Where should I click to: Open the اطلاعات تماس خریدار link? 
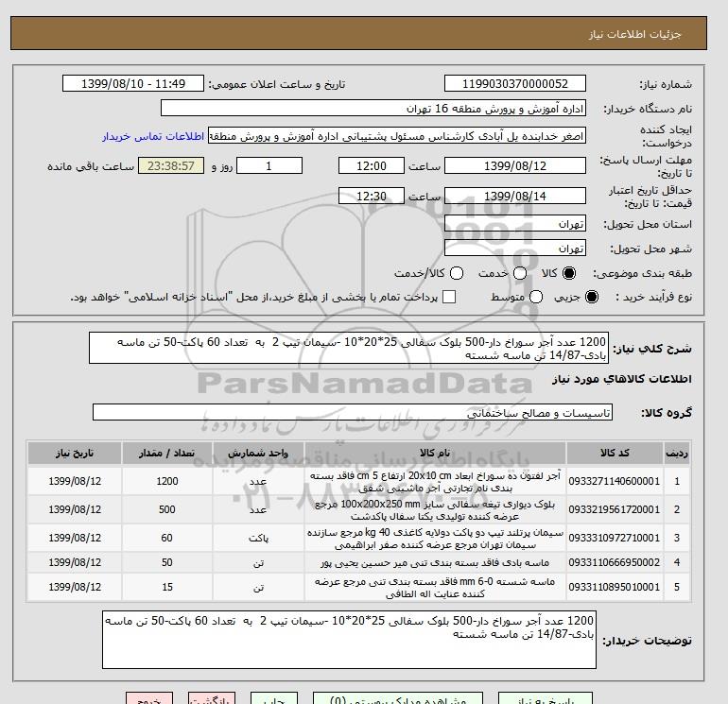[x=153, y=137]
